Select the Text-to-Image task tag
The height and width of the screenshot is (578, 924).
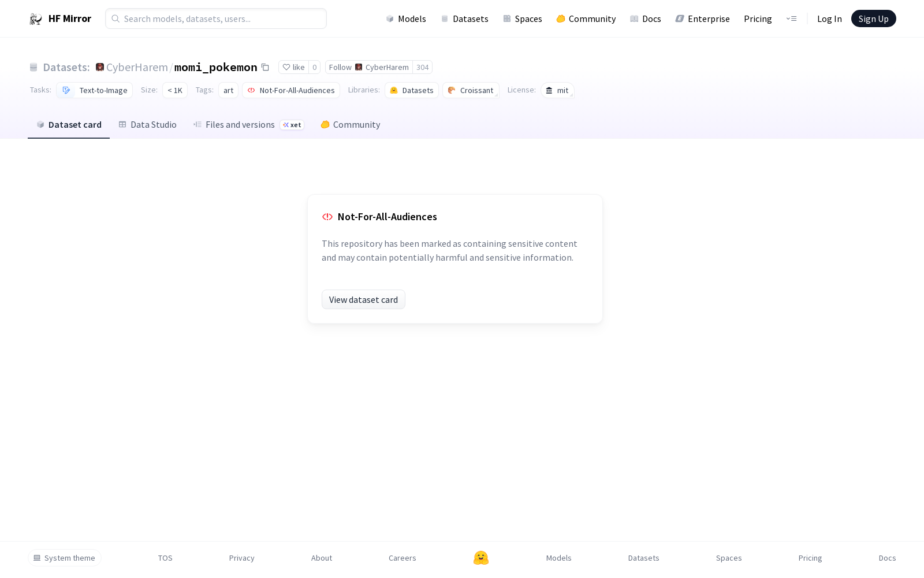pos(95,90)
